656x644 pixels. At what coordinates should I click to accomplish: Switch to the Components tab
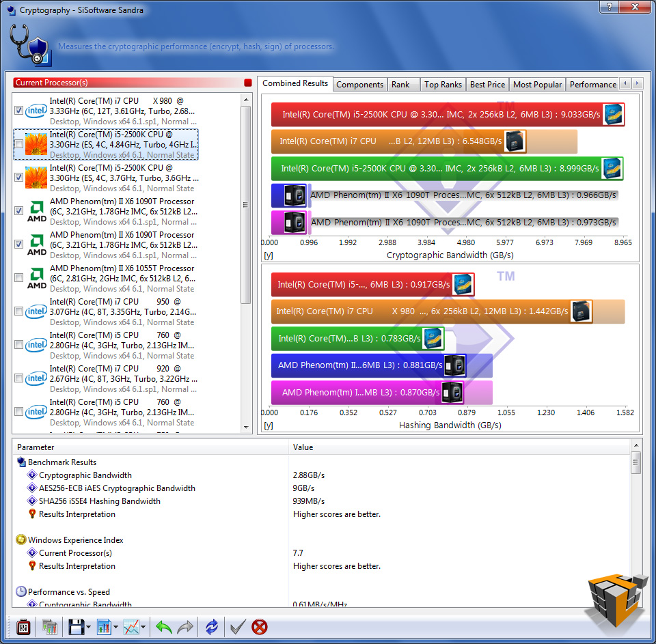pos(360,85)
